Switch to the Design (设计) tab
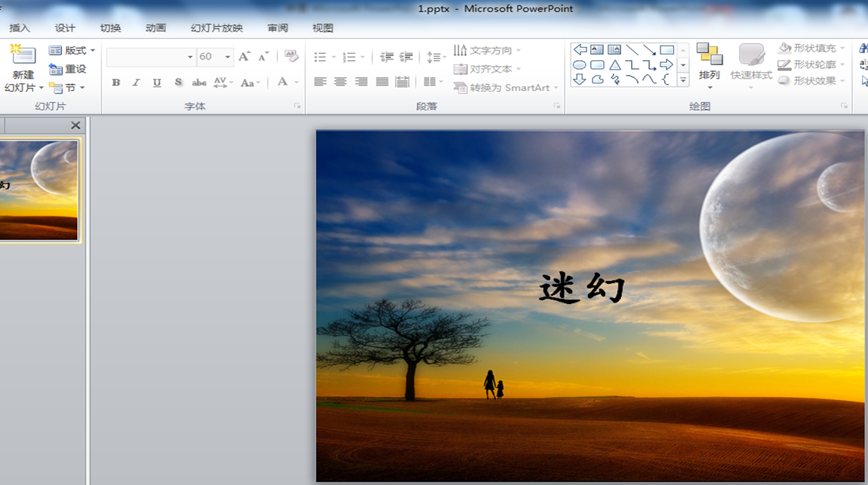Image resolution: width=868 pixels, height=485 pixels. pos(65,28)
